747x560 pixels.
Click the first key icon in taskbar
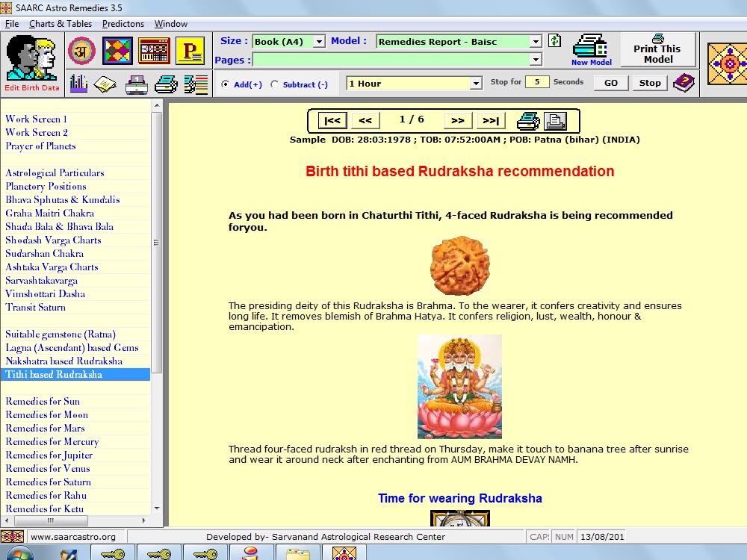click(x=113, y=554)
